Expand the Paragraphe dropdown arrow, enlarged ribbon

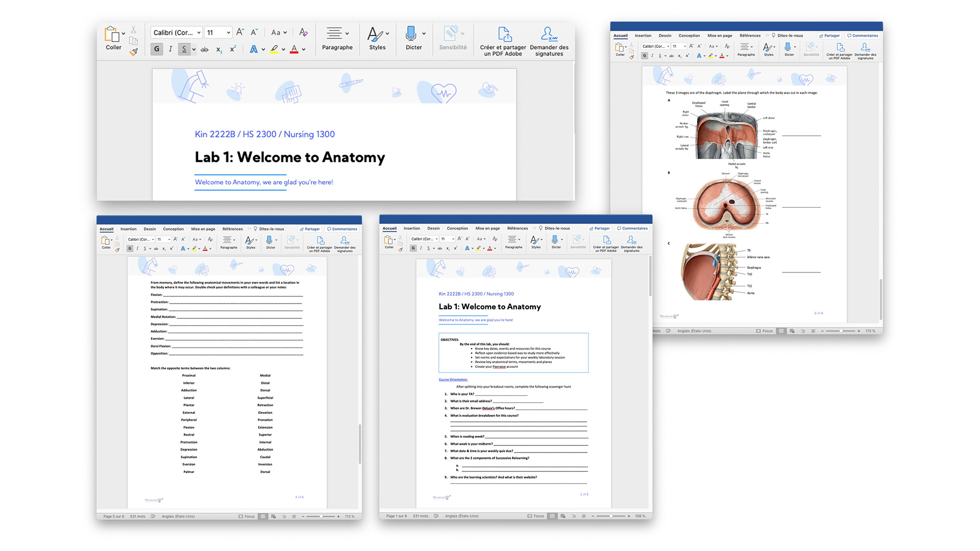coord(347,34)
